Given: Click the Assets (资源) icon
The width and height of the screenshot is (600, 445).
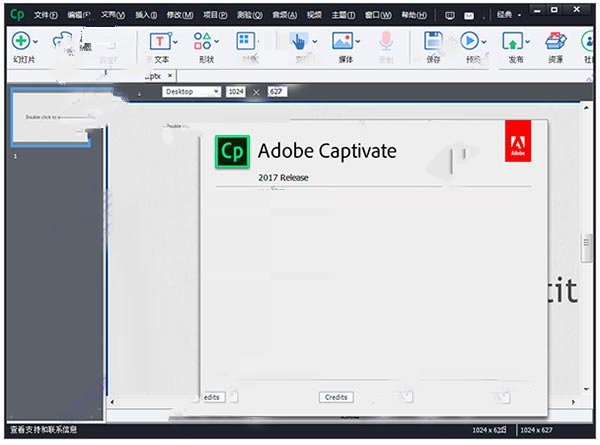Looking at the screenshot, I should (x=556, y=41).
